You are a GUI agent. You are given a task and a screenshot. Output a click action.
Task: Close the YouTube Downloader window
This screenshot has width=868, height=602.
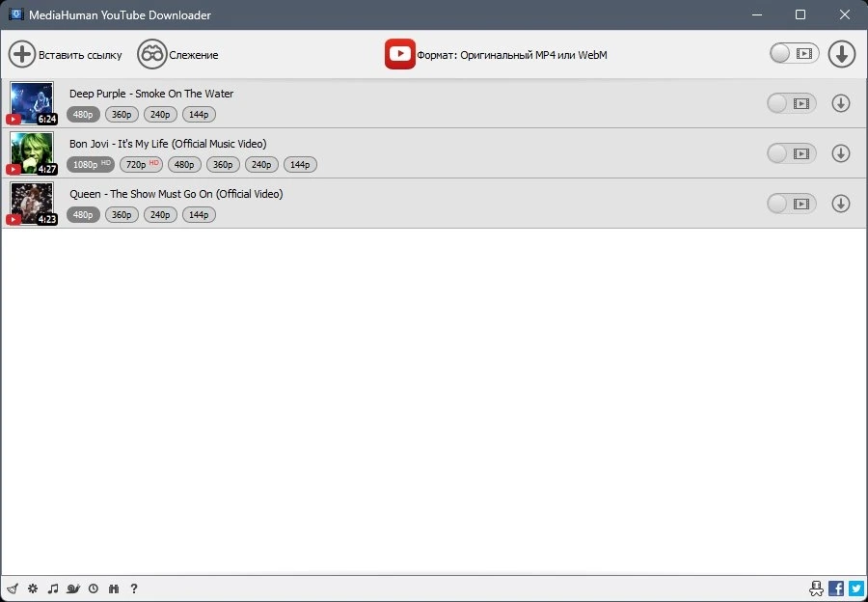(844, 14)
